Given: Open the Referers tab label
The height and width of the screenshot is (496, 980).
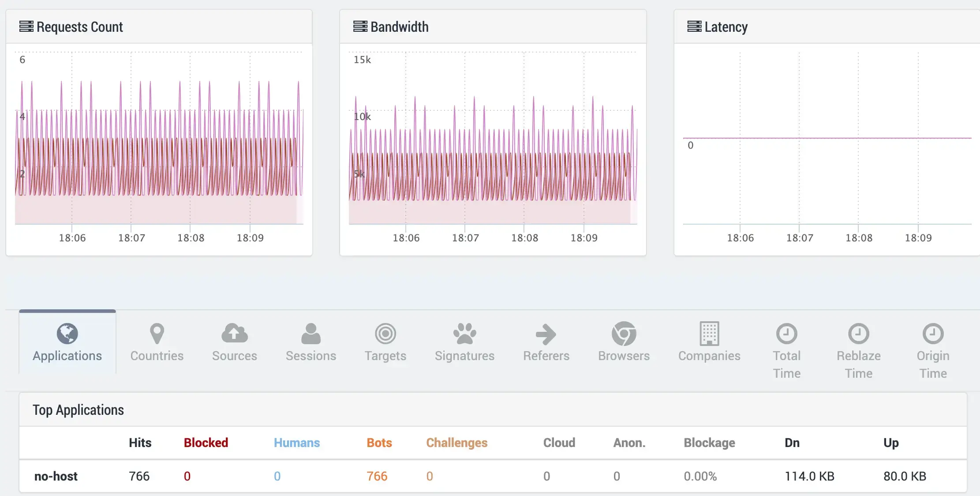Looking at the screenshot, I should click(x=546, y=356).
